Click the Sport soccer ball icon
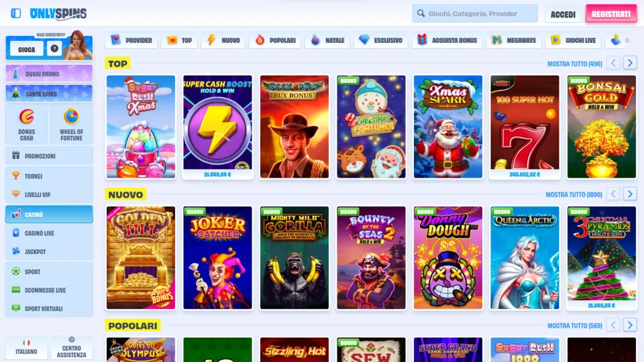Screen dimensions: 644x362 click(x=15, y=271)
